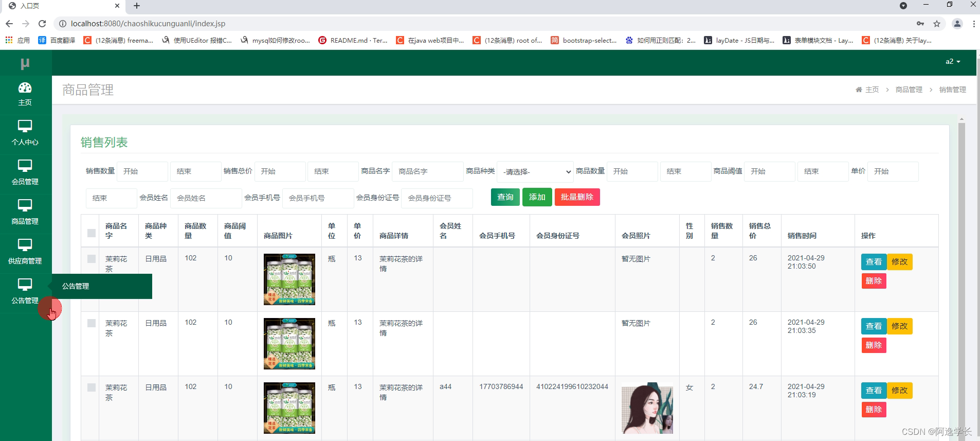Open Chrome three-dot menu
Viewport: 980px width, 441px height.
[974, 24]
